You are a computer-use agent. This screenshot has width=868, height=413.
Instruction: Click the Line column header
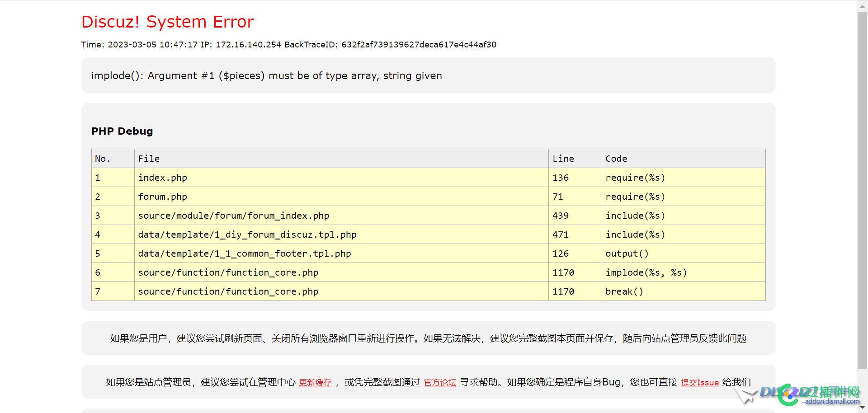coord(575,159)
